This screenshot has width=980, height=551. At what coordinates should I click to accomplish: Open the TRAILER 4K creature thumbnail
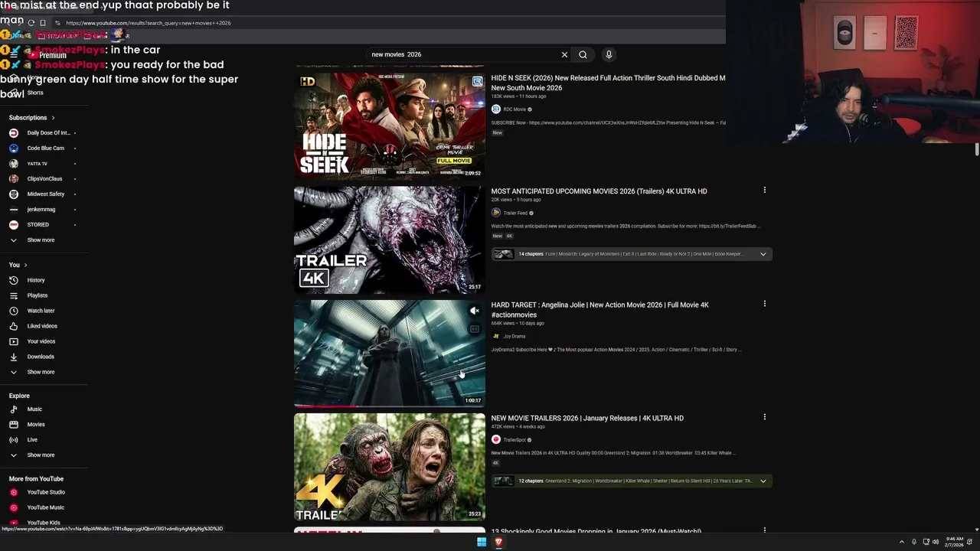390,240
